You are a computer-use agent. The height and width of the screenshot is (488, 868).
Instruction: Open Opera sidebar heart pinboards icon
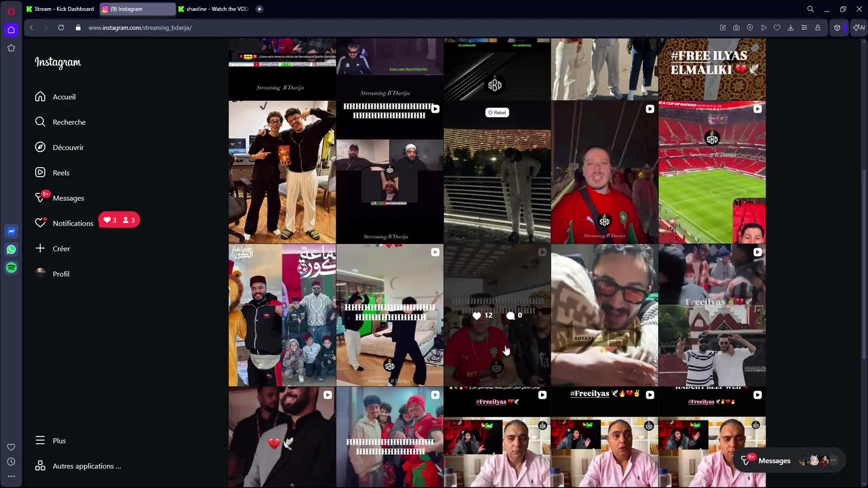tap(11, 447)
